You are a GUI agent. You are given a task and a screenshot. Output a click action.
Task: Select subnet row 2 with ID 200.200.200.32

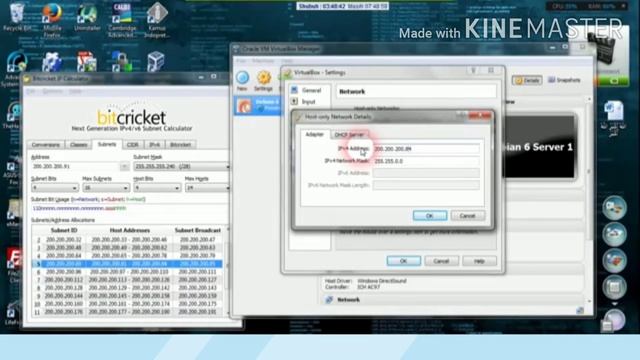pos(127,240)
